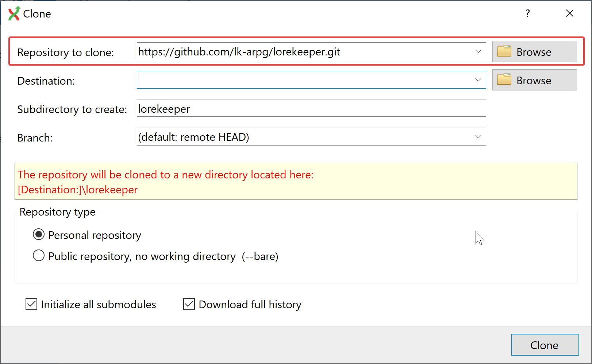This screenshot has height=364, width=592.
Task: Click the yellow clone location info panel
Action: point(296,181)
